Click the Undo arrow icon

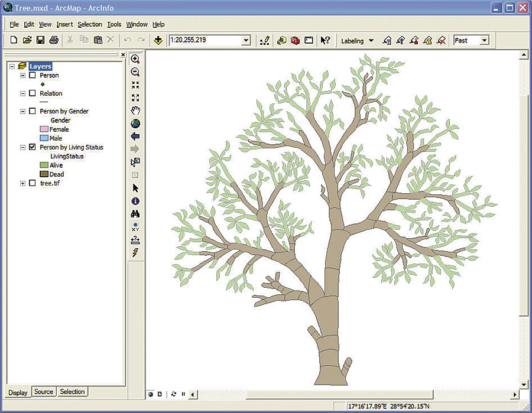[128, 40]
